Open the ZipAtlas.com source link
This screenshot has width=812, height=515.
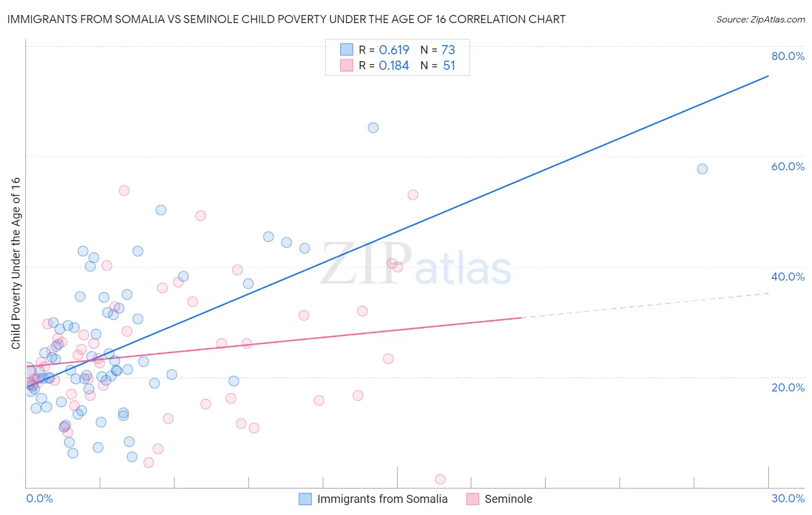[760, 20]
